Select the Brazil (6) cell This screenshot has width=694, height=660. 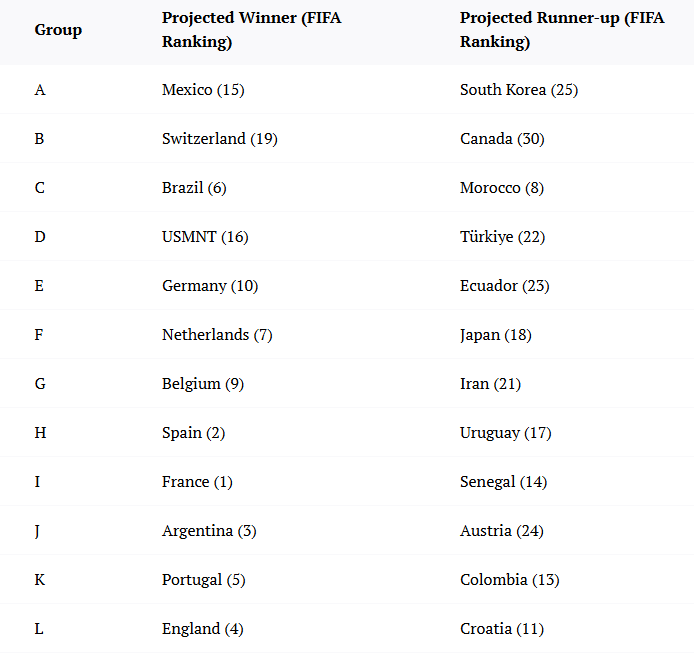click(194, 188)
